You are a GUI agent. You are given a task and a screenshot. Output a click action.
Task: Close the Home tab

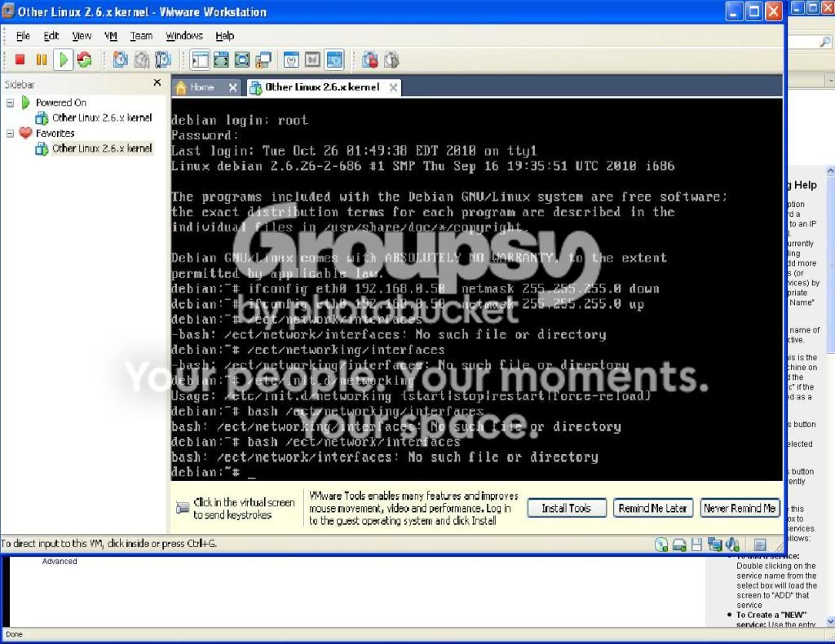pos(232,88)
